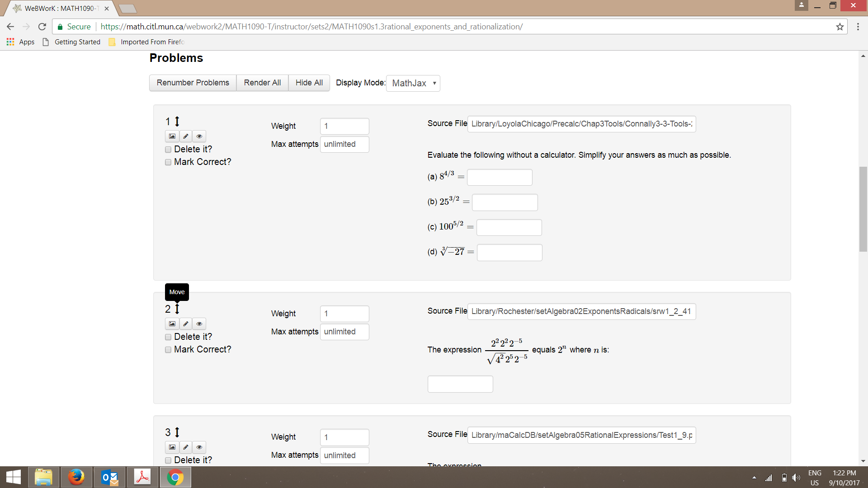Click the Chrome icon in the taskbar
Image resolution: width=868 pixels, height=488 pixels.
tap(175, 477)
